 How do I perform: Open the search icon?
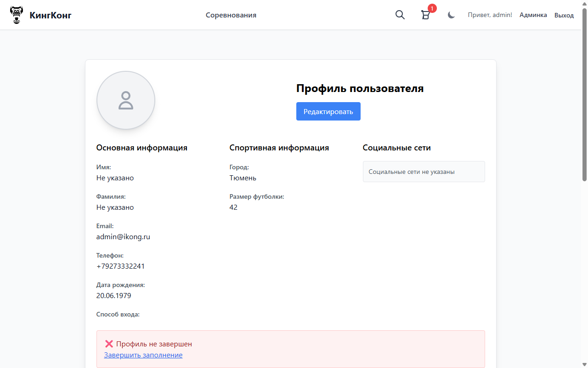(x=400, y=15)
